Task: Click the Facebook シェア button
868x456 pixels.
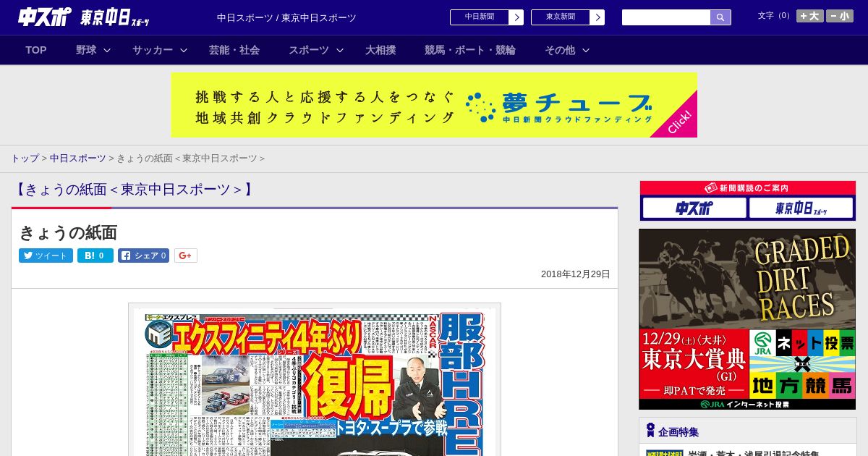Action: click(144, 256)
